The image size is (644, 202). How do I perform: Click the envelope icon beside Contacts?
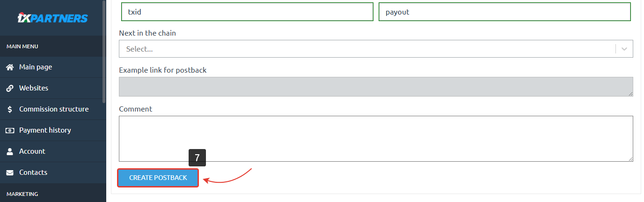pyautogui.click(x=9, y=172)
